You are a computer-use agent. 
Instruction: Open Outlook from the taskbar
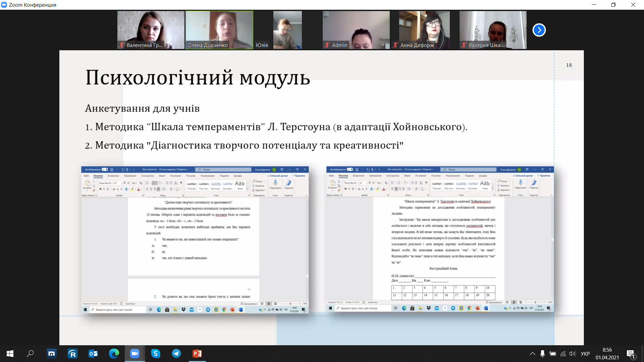pyautogui.click(x=93, y=354)
